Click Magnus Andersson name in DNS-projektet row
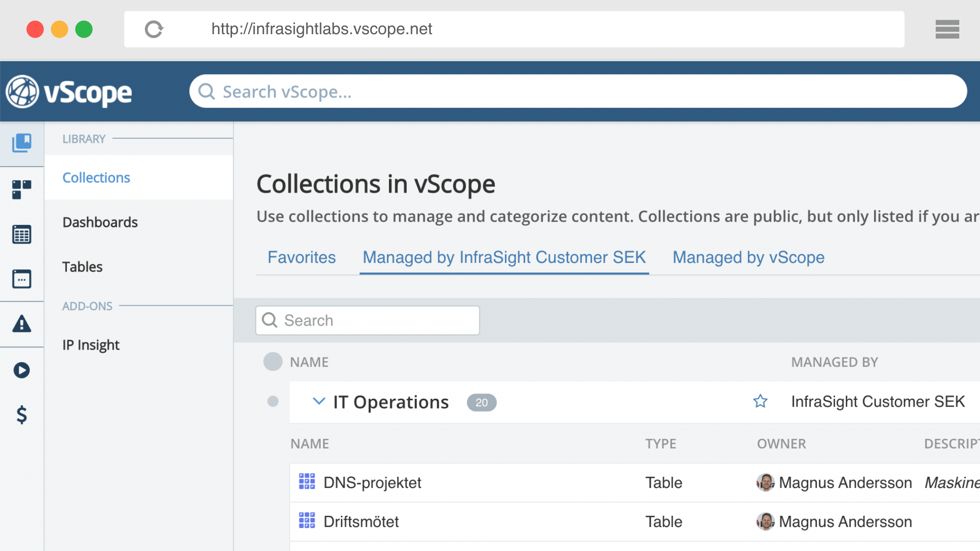This screenshot has width=980, height=551. [845, 483]
